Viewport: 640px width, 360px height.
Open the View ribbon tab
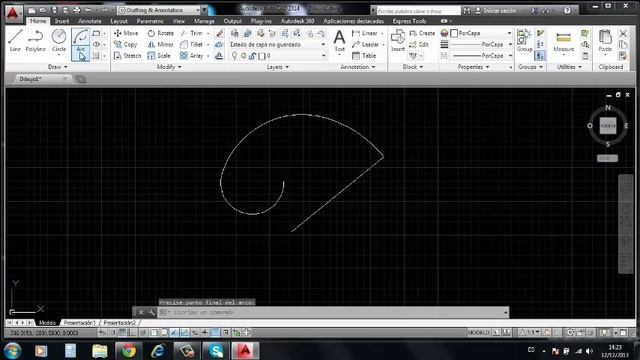click(x=179, y=21)
